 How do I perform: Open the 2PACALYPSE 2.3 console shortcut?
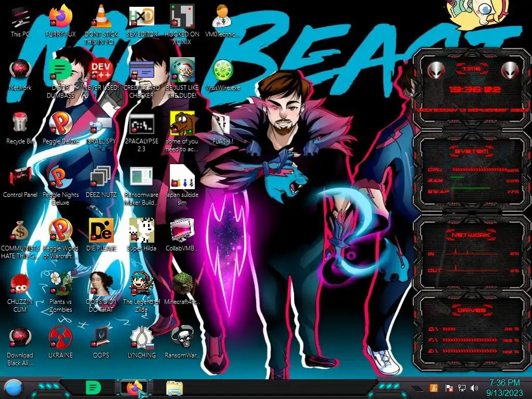coord(141,124)
